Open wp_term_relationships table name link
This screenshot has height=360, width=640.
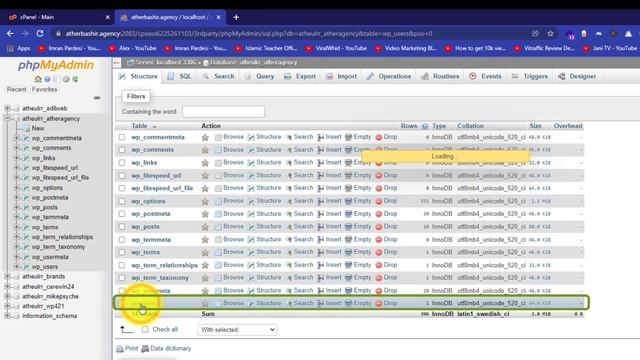pyautogui.click(x=164, y=265)
